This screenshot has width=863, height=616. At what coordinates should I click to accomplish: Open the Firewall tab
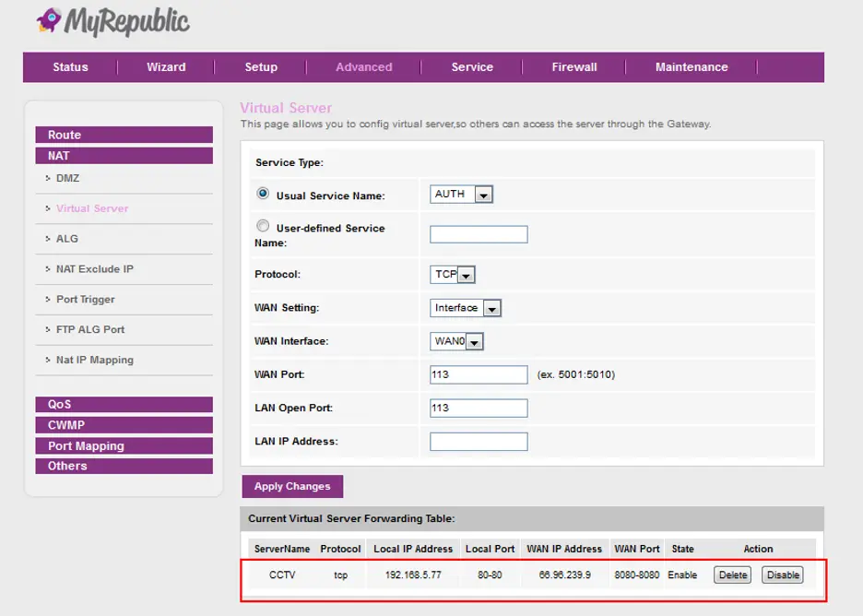click(x=574, y=67)
